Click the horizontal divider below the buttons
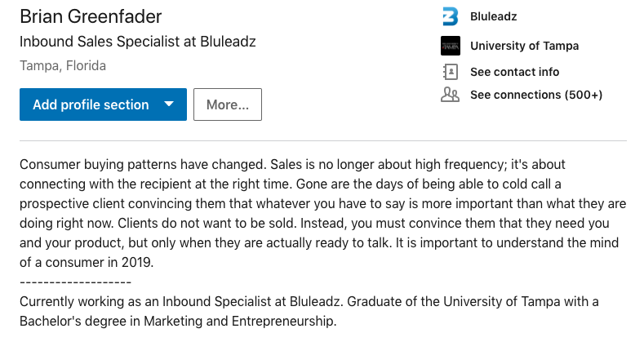The image size is (644, 342). (x=323, y=141)
